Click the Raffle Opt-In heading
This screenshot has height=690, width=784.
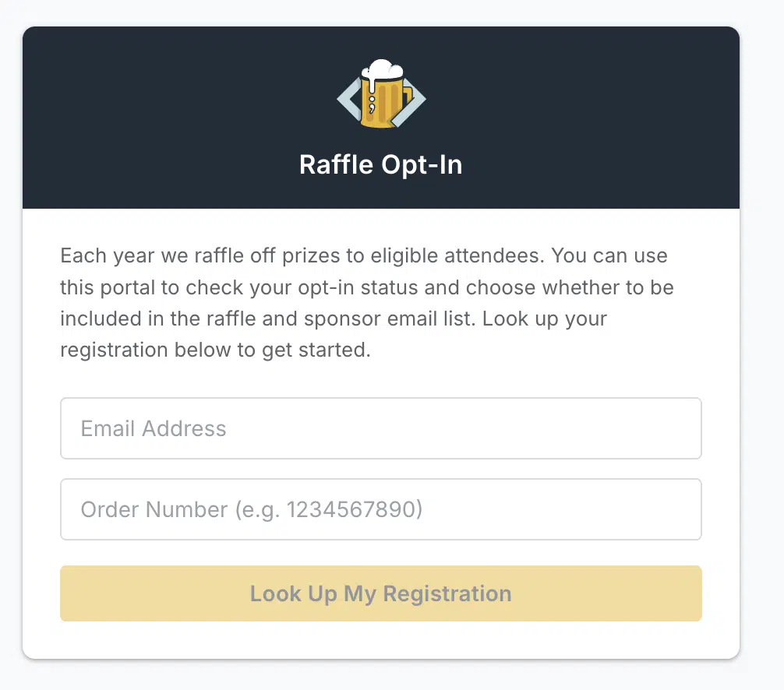(x=380, y=165)
